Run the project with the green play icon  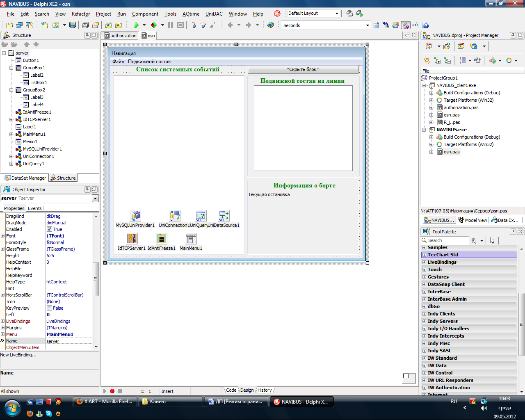[135, 25]
